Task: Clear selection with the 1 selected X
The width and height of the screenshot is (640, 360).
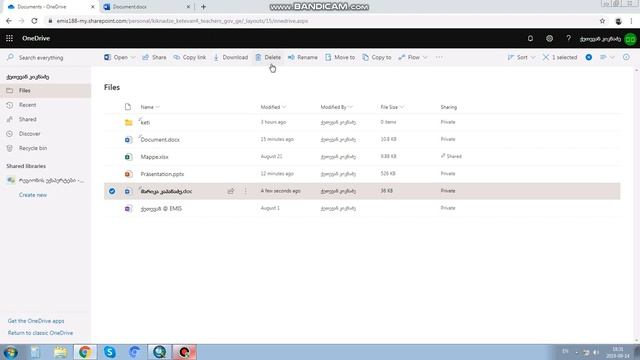Action: 546,58
